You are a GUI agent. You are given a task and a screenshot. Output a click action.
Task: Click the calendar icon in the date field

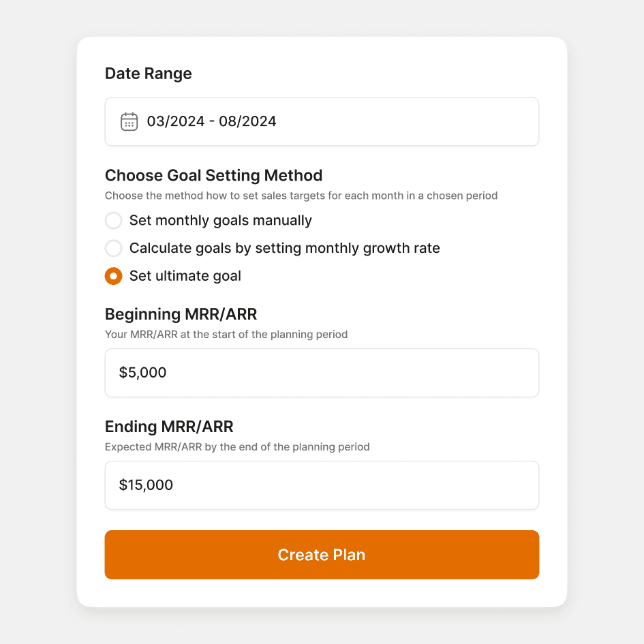(x=129, y=121)
